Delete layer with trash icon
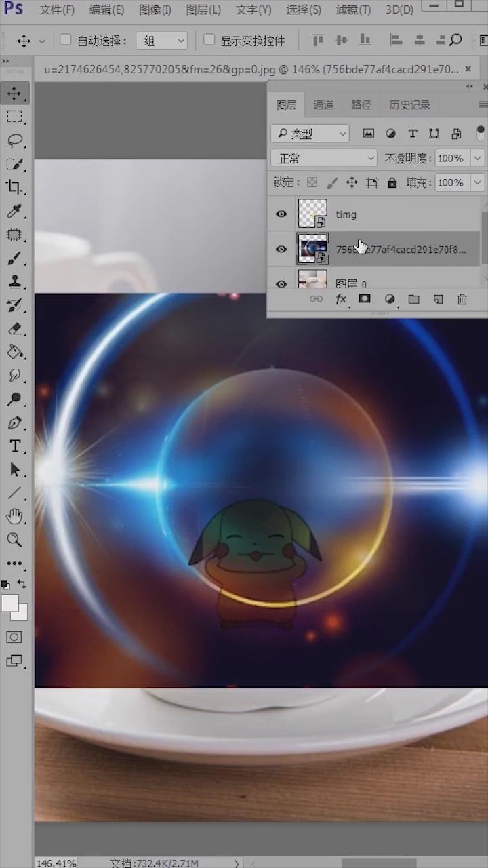Image resolution: width=488 pixels, height=868 pixels. (x=462, y=299)
